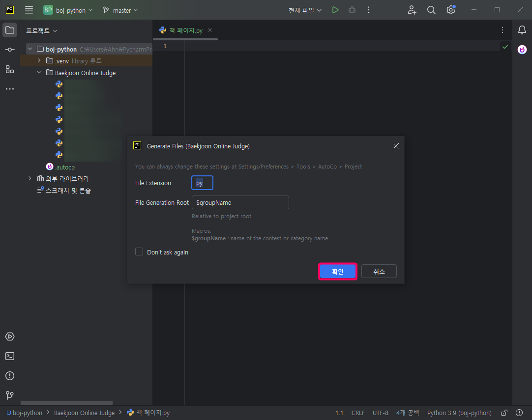Select 스크래치 및 콘솔 item
This screenshot has height=420, width=532.
[64, 191]
